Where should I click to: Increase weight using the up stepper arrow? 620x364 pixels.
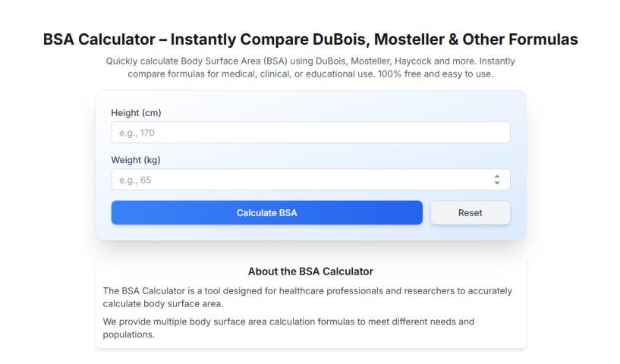tap(497, 177)
